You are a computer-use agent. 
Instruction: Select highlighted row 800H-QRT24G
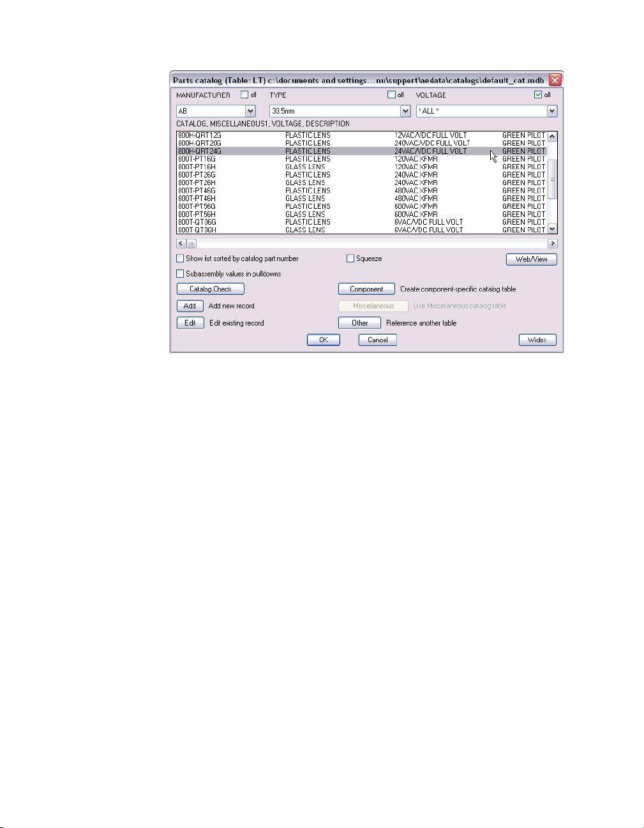pyautogui.click(x=362, y=151)
